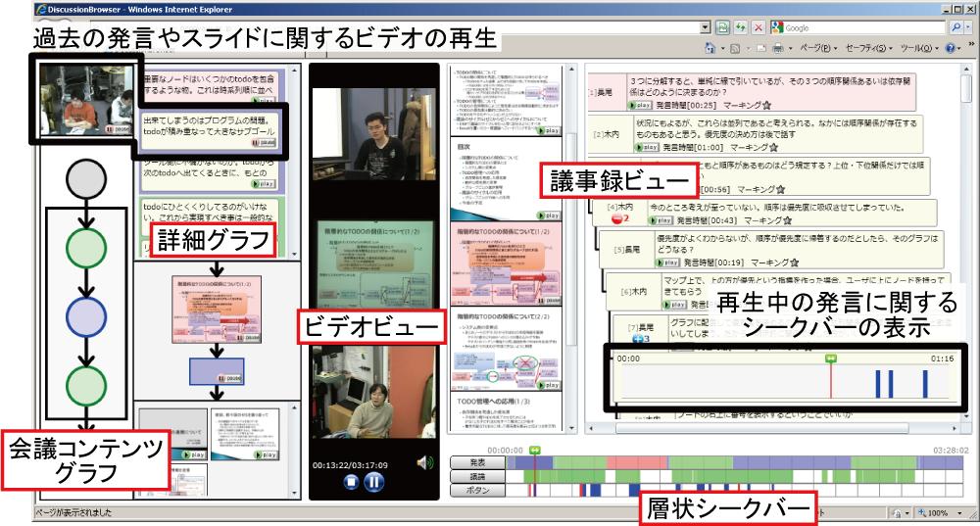
Task: Open the search provider dropdown arrow
Action: pos(967,27)
